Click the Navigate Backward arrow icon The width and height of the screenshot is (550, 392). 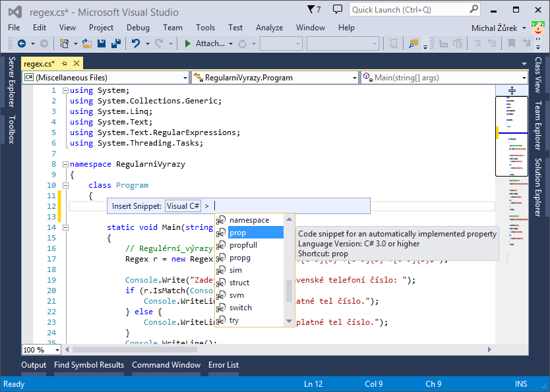[x=21, y=44]
